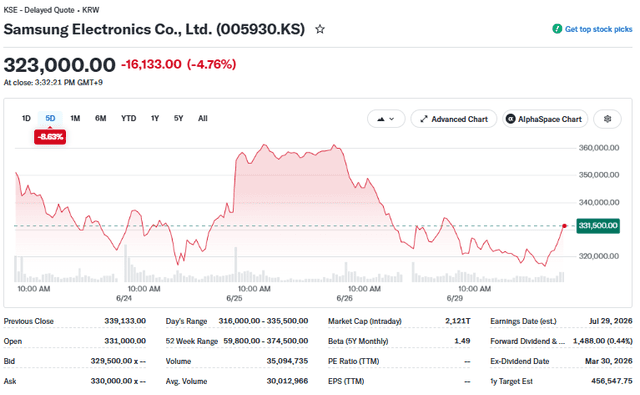Click the Bid value 329,500.00
This screenshot has height=395, width=640.
click(118, 361)
